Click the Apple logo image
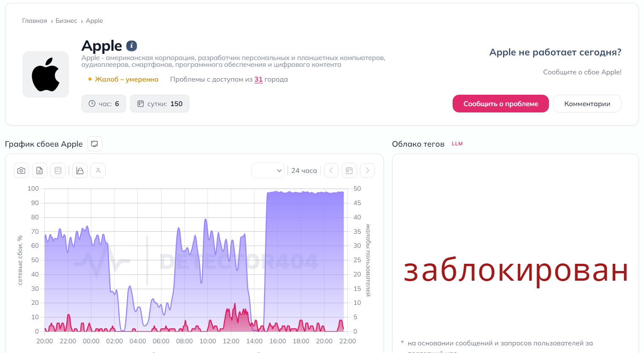This screenshot has width=644, height=353. click(46, 74)
